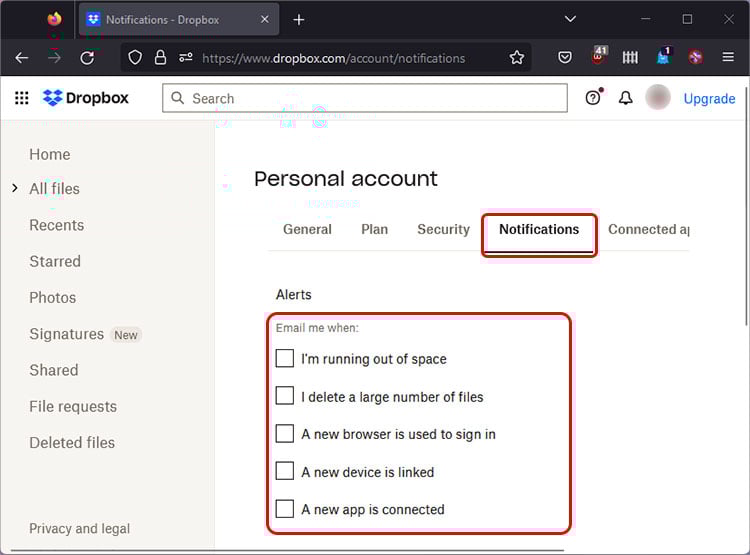Open the account avatar menu

coord(658,97)
